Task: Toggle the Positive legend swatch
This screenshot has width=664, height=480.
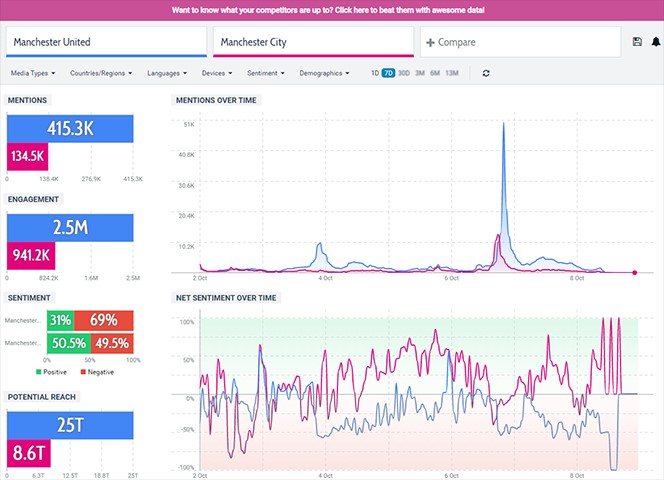Action: click(x=39, y=372)
